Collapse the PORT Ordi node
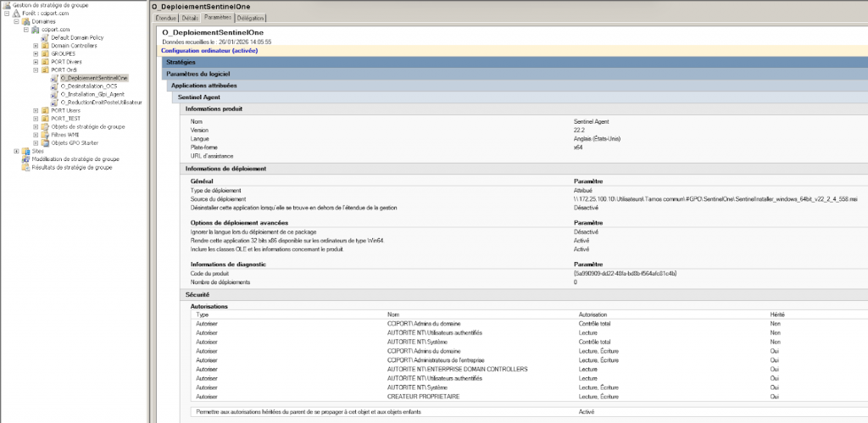Viewport: 868px width, 423px height. [36, 70]
